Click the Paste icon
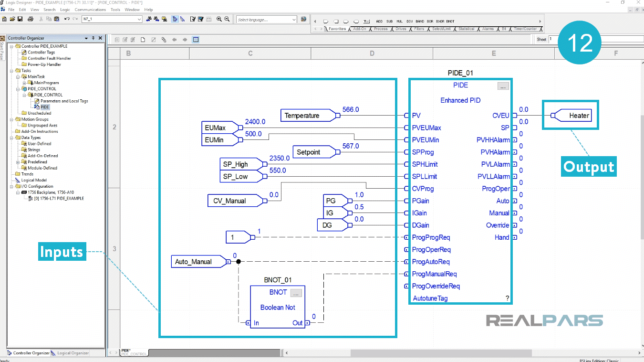Viewport: 644px width, 362px height. tap(57, 19)
